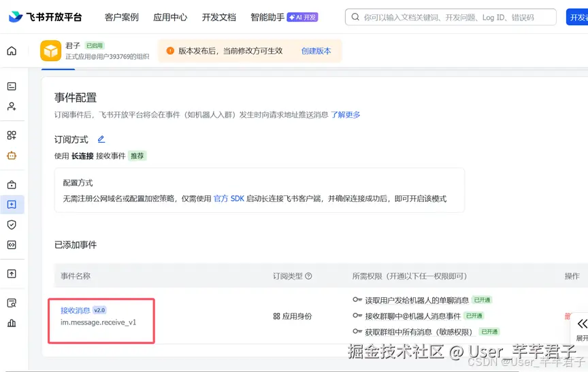
Task: Click the key icon beside 读取用户发给机器人的单聊消息
Action: [357, 300]
